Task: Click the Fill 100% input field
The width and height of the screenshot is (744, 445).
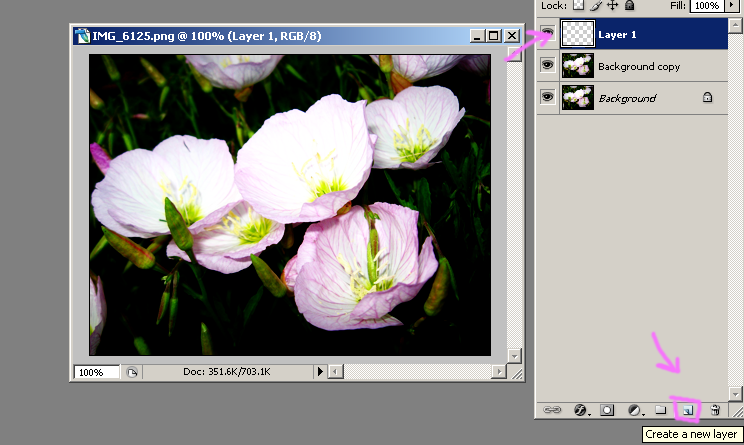Action: coord(707,5)
